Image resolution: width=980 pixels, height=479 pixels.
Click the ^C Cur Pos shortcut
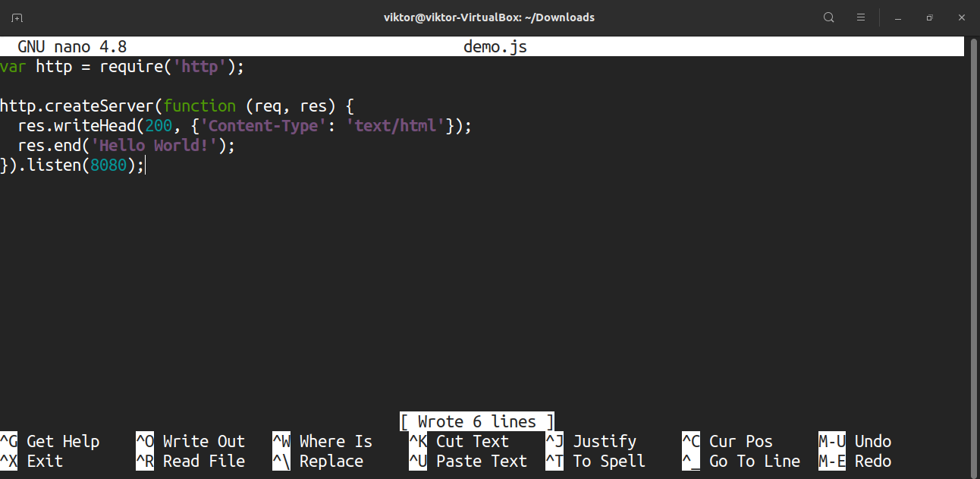click(727, 442)
